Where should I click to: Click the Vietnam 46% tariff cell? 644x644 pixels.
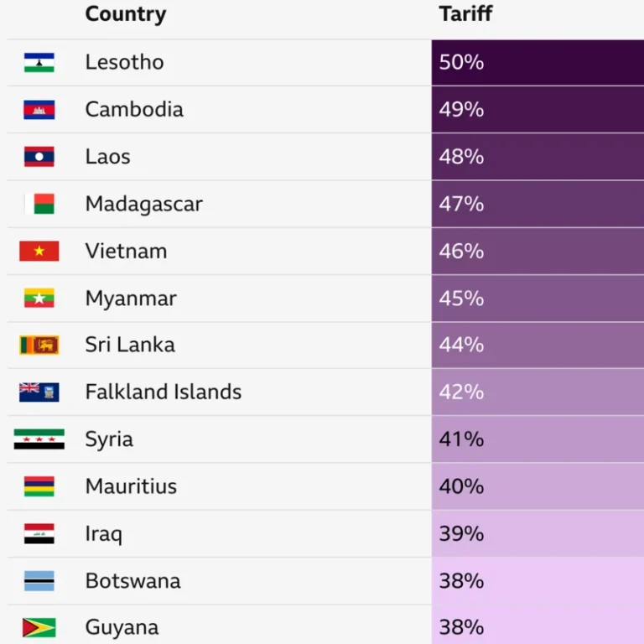tap(538, 251)
